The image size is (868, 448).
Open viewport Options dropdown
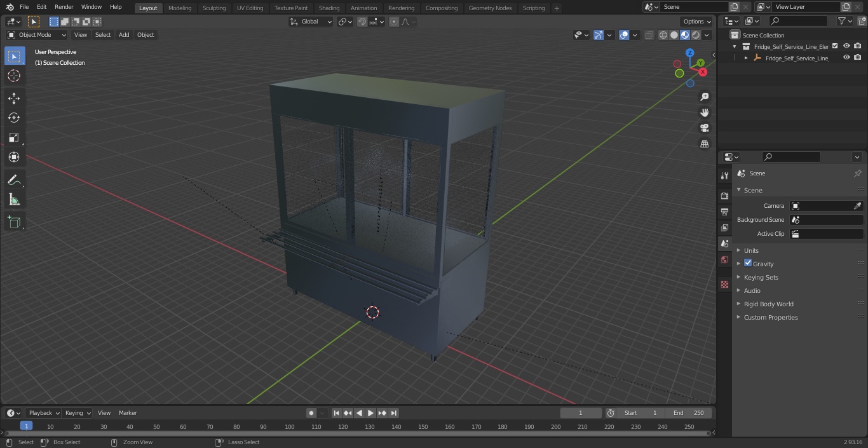(697, 22)
